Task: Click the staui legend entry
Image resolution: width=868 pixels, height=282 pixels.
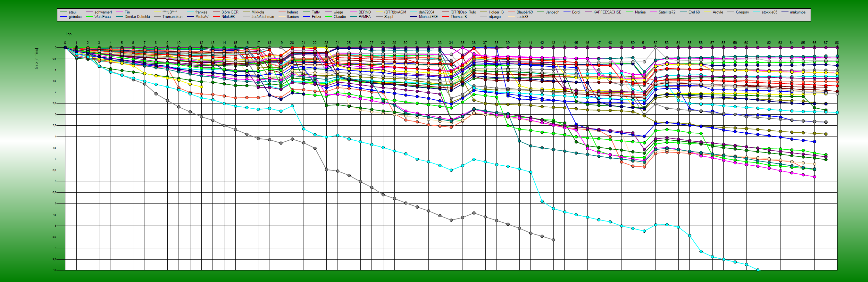Action: [x=72, y=12]
